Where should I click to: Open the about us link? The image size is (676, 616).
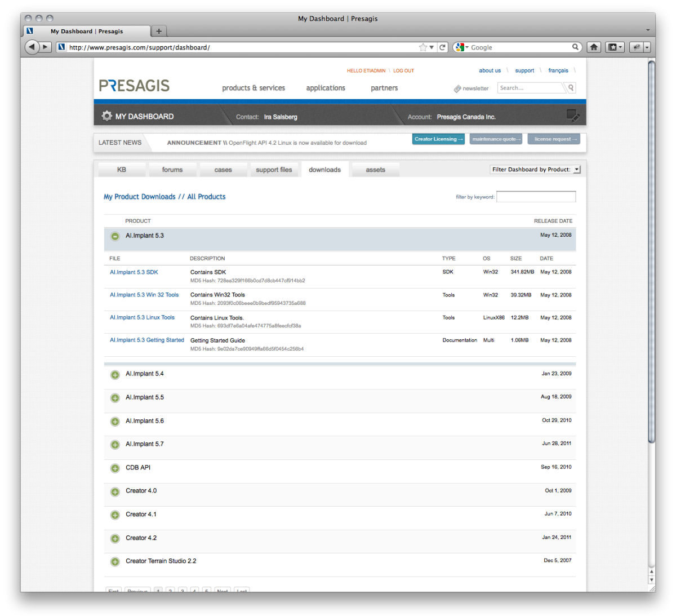pos(490,71)
